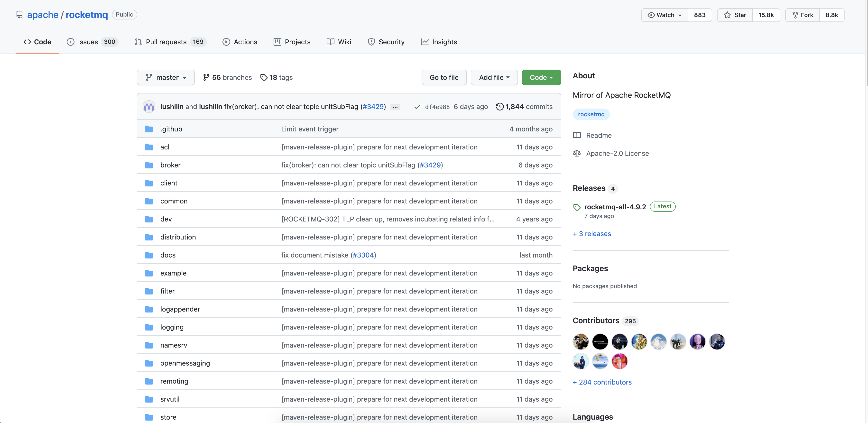Click the repository book icon beside apache
Viewport: 868px width, 423px height.
point(19,15)
